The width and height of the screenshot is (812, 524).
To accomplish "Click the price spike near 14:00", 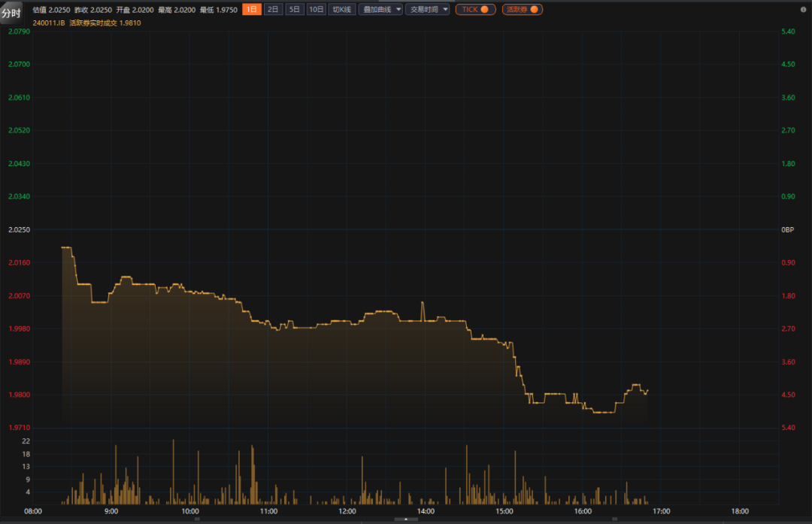I will (423, 303).
